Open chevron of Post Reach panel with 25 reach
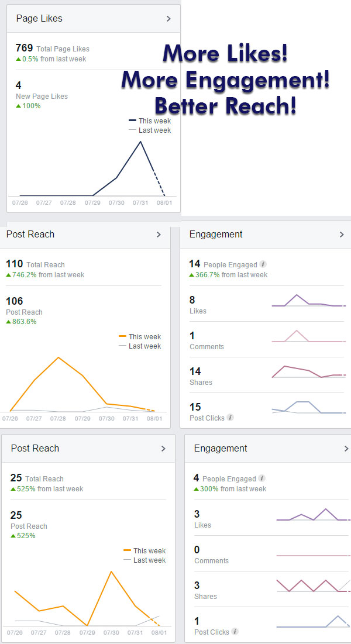This screenshot has height=644, width=351. pyautogui.click(x=163, y=449)
